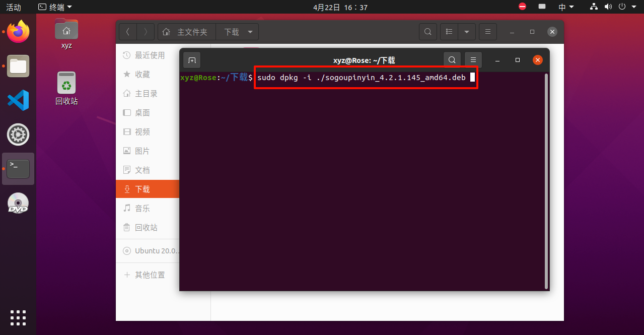644x335 pixels.
Task: Click 其他位置 in Files sidebar
Action: point(147,275)
